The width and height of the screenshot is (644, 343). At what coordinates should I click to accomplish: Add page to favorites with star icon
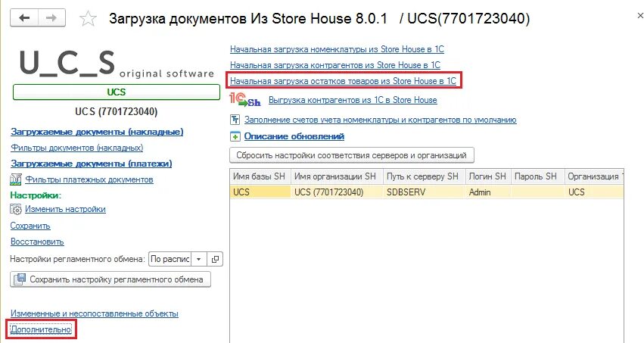pyautogui.click(x=88, y=19)
